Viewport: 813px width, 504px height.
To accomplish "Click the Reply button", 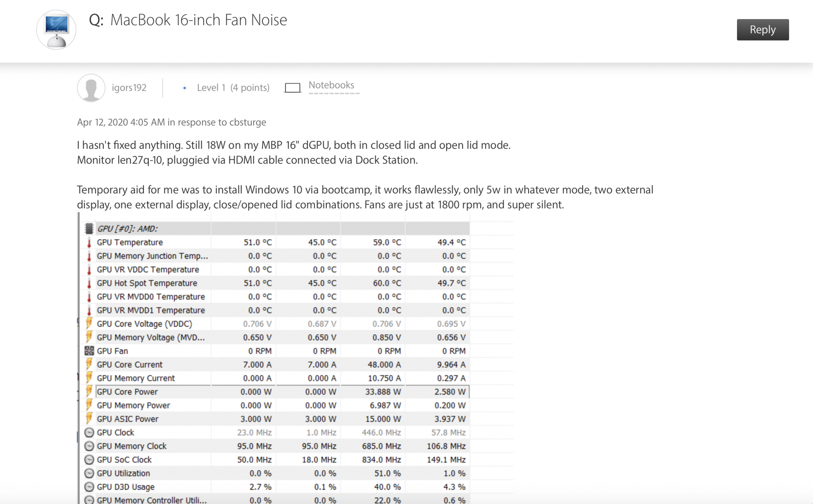I will [x=762, y=30].
